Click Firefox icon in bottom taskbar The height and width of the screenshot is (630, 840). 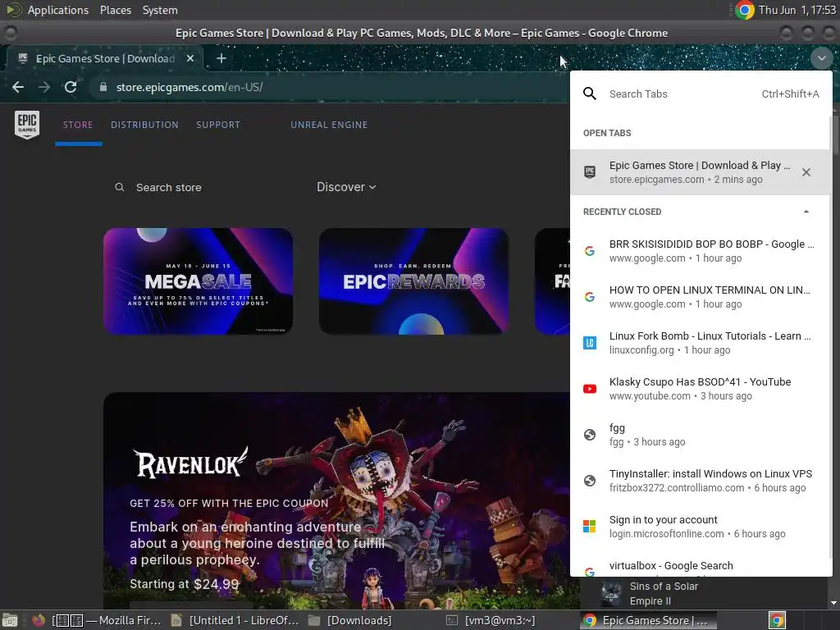tap(38, 620)
